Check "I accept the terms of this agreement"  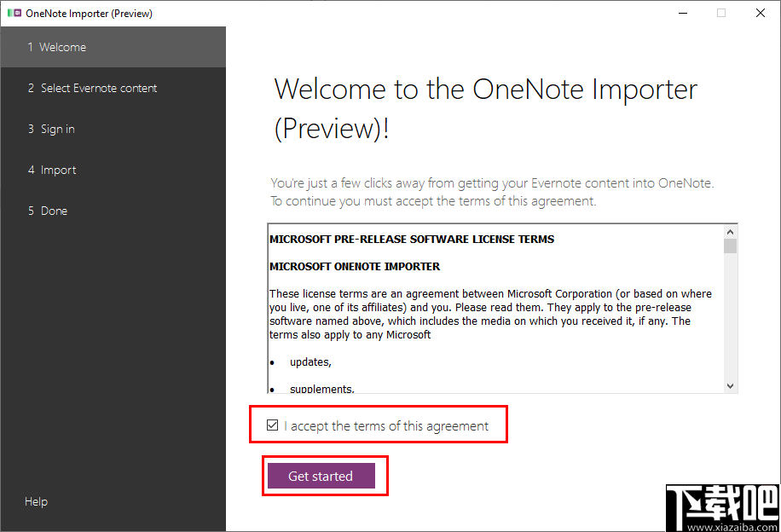tap(273, 424)
